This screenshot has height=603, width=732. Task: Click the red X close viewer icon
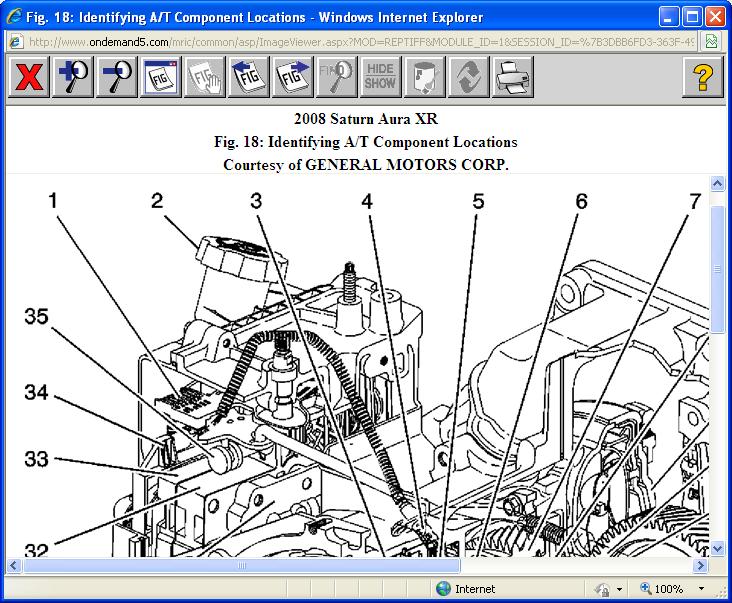coord(30,77)
